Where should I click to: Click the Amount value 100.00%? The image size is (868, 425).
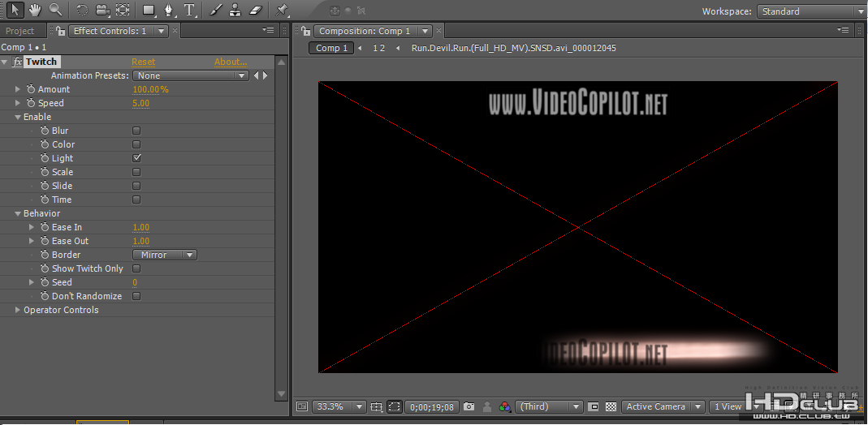150,89
